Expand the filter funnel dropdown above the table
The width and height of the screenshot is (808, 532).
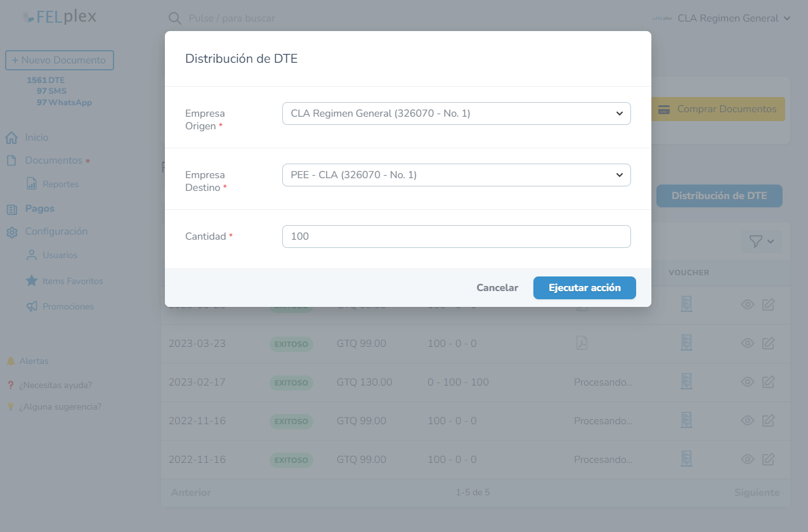click(761, 241)
